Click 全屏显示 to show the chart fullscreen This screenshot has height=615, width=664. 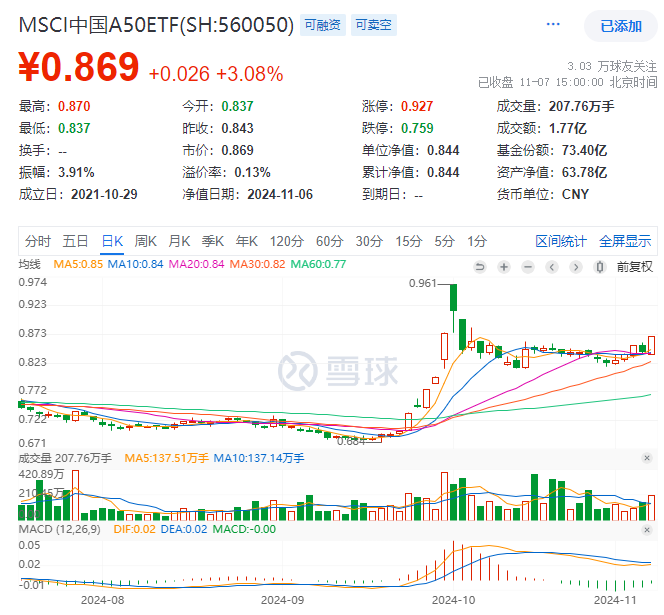[x=625, y=241]
